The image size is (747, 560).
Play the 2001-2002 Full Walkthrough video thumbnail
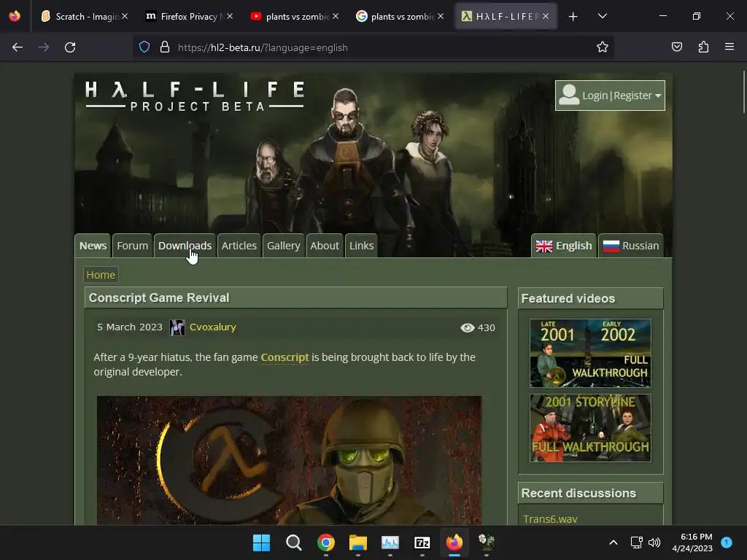point(590,353)
